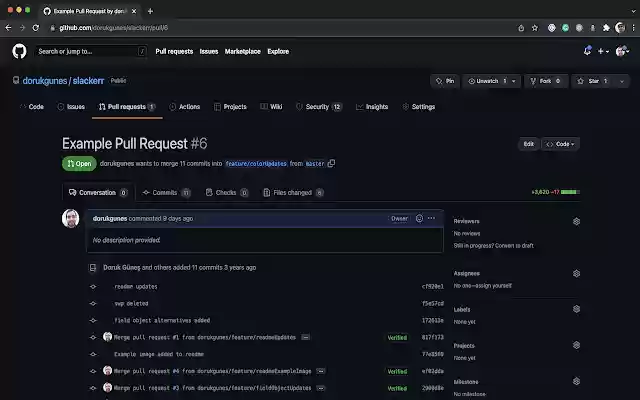Star the repository
Viewport: 640px width, 400px height.
click(x=592, y=81)
